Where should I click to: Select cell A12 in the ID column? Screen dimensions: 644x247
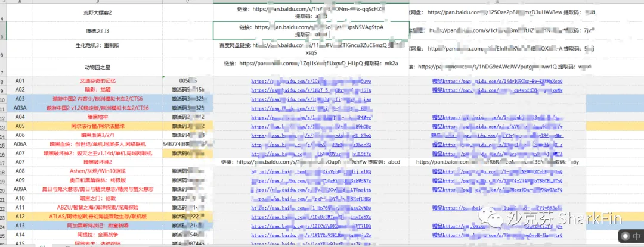pyautogui.click(x=20, y=216)
